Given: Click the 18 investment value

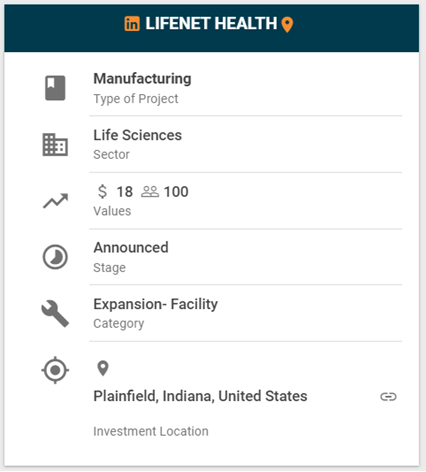Looking at the screenshot, I should click(x=125, y=192).
